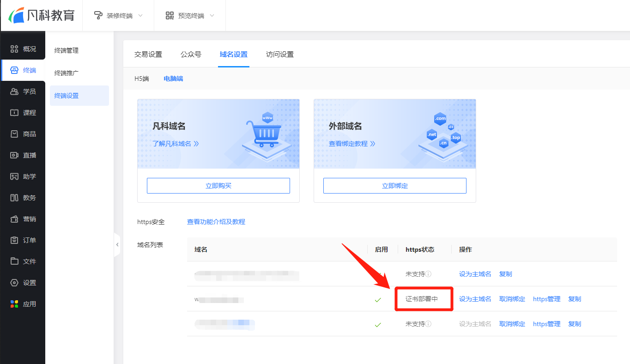The height and width of the screenshot is (364, 630).
Task: Open the 设置 settings icon in sidebar
Action: point(14,283)
